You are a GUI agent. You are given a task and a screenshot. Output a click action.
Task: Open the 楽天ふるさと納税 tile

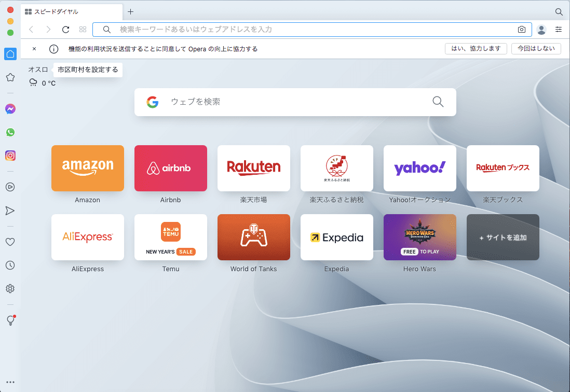coord(337,169)
